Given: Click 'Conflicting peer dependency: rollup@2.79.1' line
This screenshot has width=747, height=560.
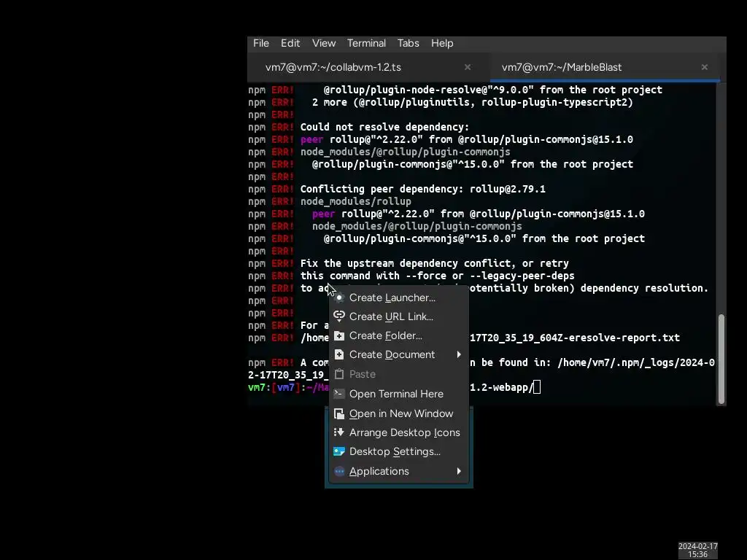Looking at the screenshot, I should click(x=422, y=189).
